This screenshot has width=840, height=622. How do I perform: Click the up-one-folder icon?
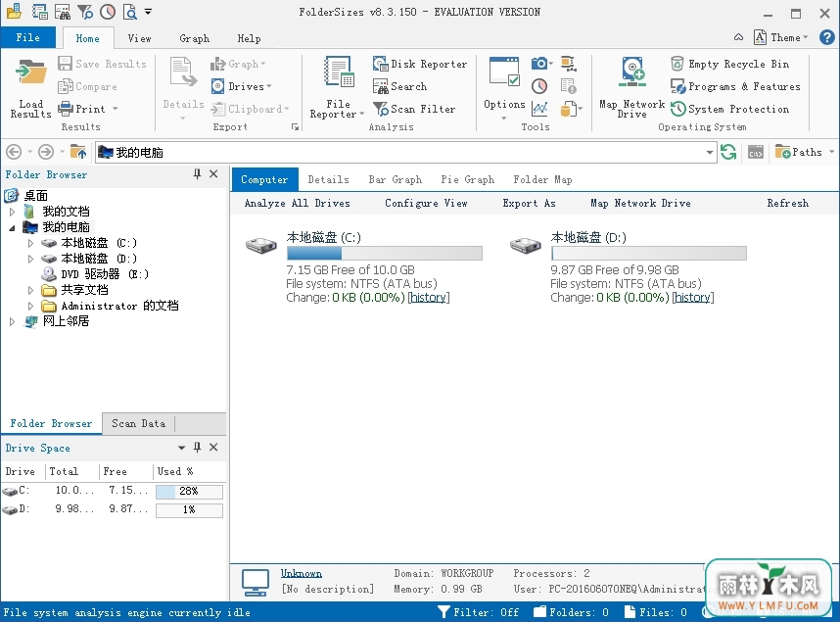[78, 152]
